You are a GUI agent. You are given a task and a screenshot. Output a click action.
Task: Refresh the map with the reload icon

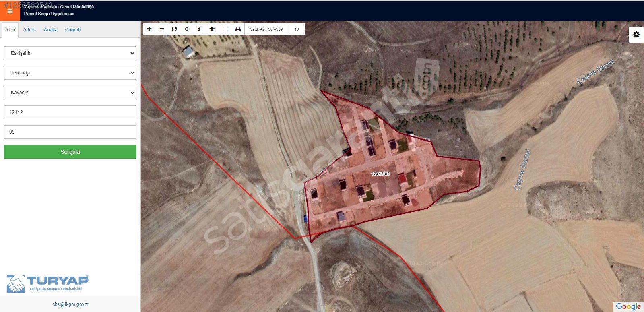coord(174,29)
